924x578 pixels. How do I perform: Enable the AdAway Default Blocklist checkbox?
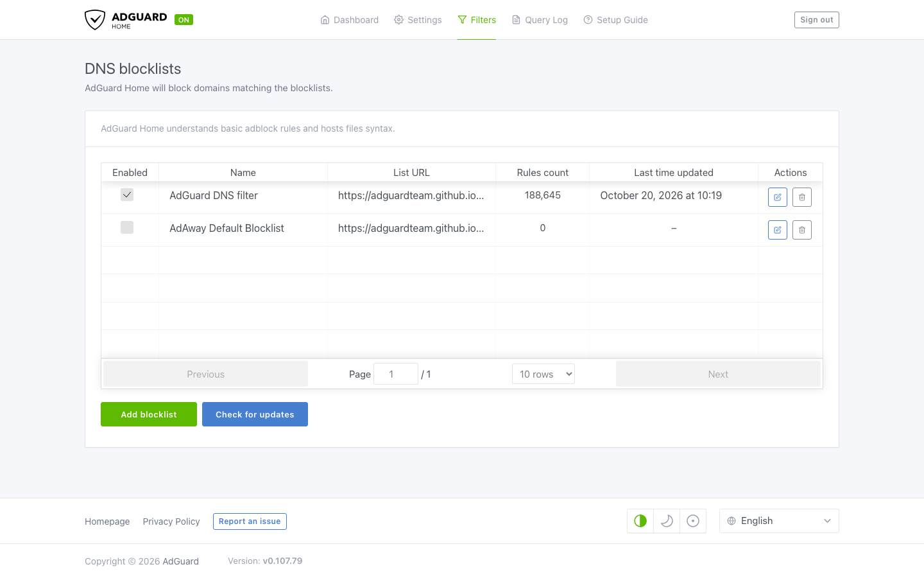click(x=127, y=227)
